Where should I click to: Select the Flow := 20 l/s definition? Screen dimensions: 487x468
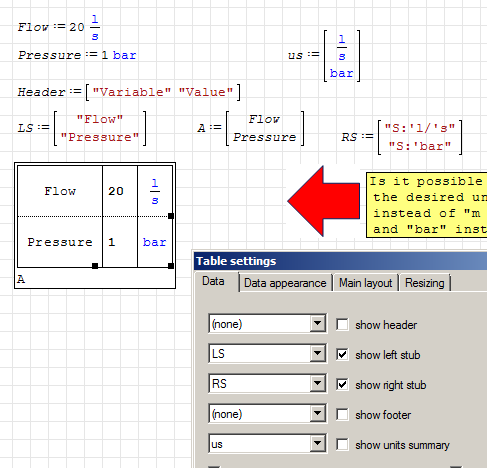[59, 27]
